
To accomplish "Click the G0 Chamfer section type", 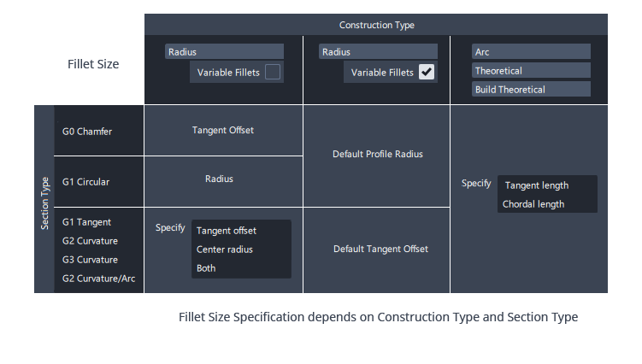I will click(87, 132).
